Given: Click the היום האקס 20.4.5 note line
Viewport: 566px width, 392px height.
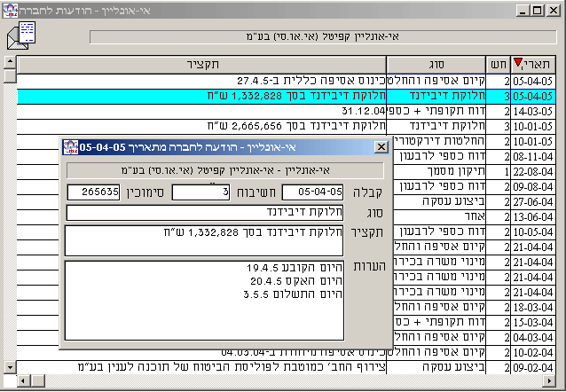Looking at the screenshot, I should point(296,281).
